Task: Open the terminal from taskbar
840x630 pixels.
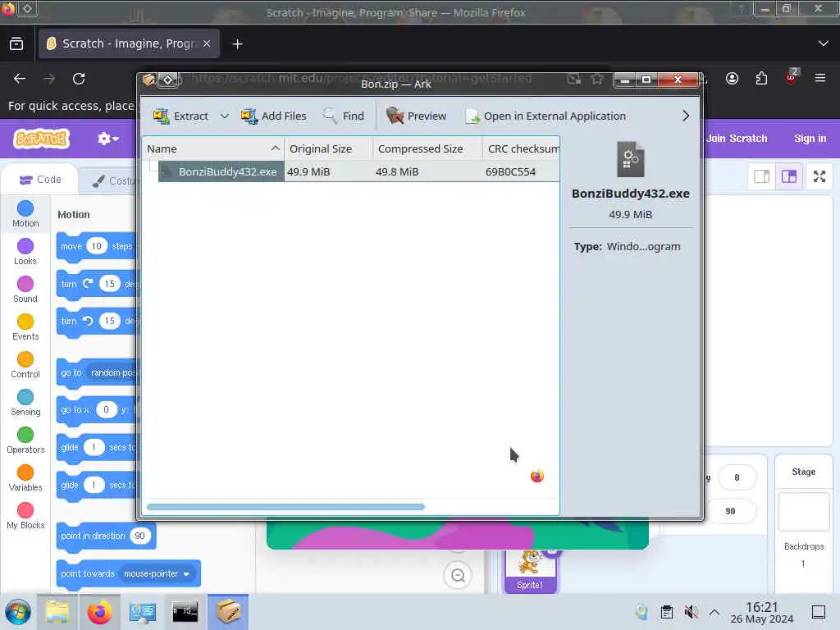Action: point(185,612)
